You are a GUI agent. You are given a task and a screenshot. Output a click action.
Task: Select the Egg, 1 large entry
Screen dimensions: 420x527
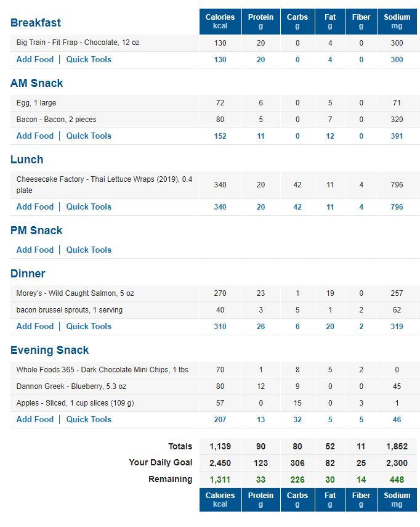36,103
